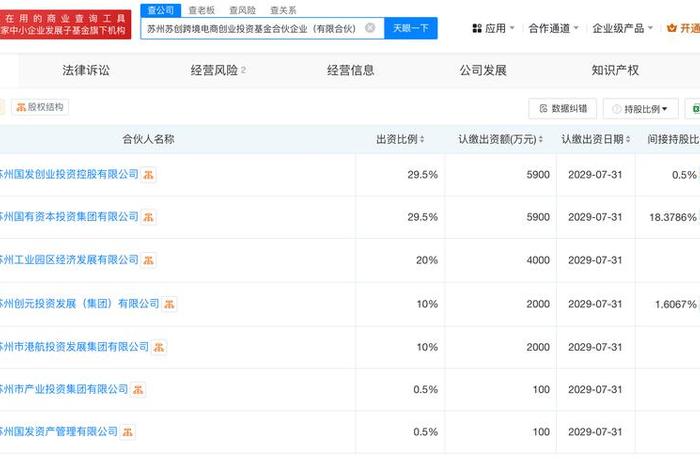Open 苏州国发资产管理有限公司 partner link
This screenshot has width=700, height=470.
[x=58, y=432]
